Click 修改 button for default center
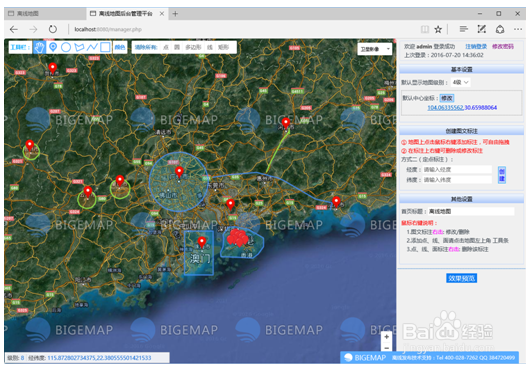Viewport: 526px width, 367px height. [447, 98]
